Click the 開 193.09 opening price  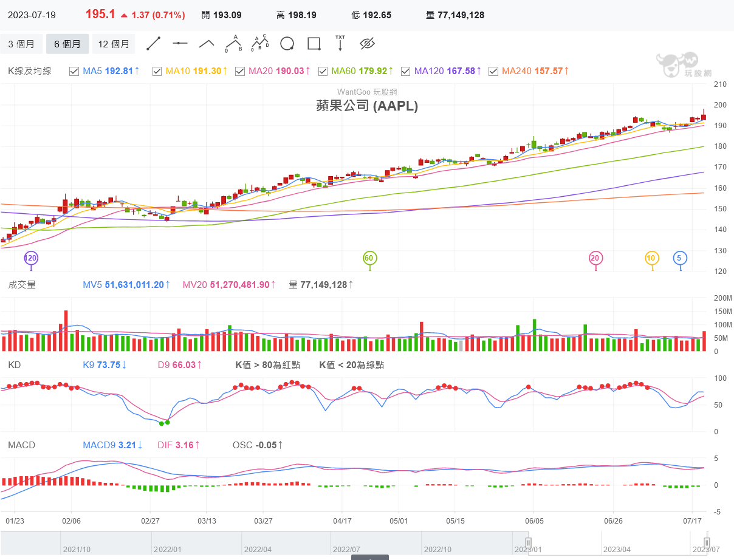(x=221, y=15)
